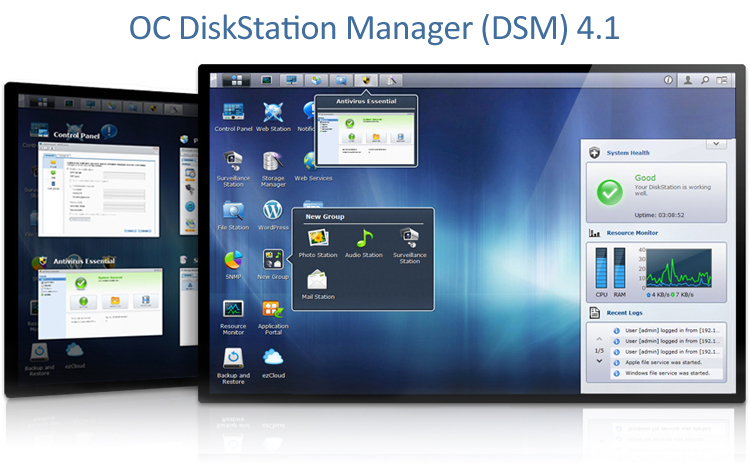Click the System Health widget title

tap(628, 153)
